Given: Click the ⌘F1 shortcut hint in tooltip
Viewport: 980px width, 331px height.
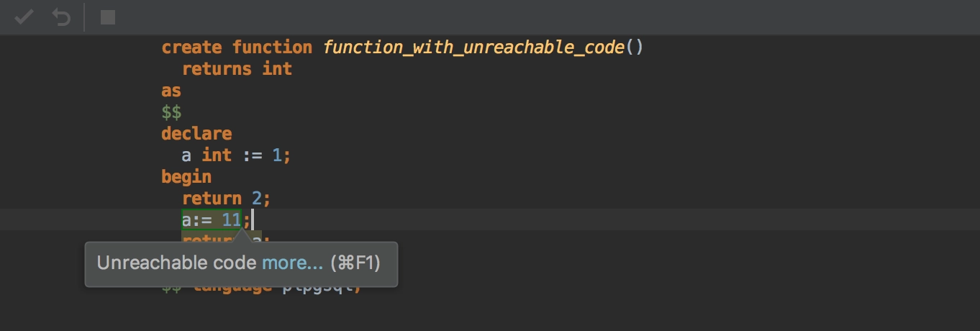Looking at the screenshot, I should pyautogui.click(x=355, y=263).
